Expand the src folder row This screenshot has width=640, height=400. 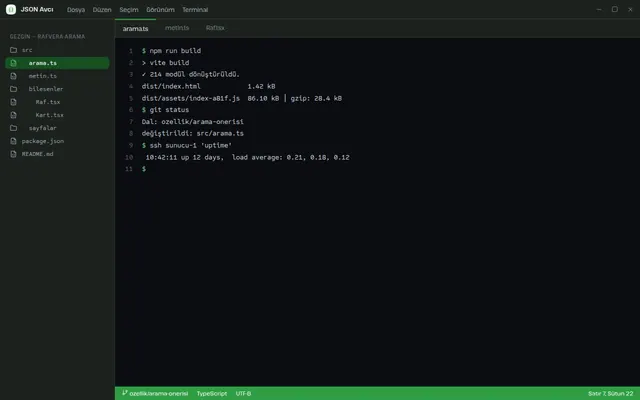point(57,50)
